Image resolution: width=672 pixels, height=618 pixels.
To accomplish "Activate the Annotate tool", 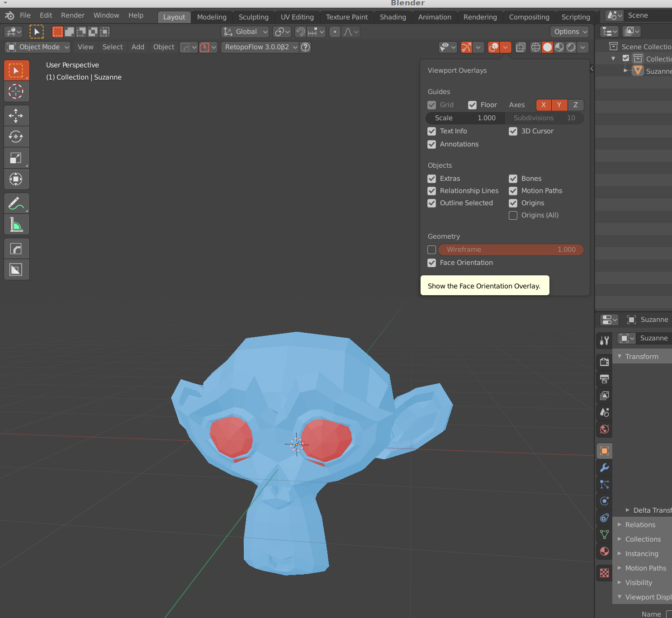I will [16, 203].
